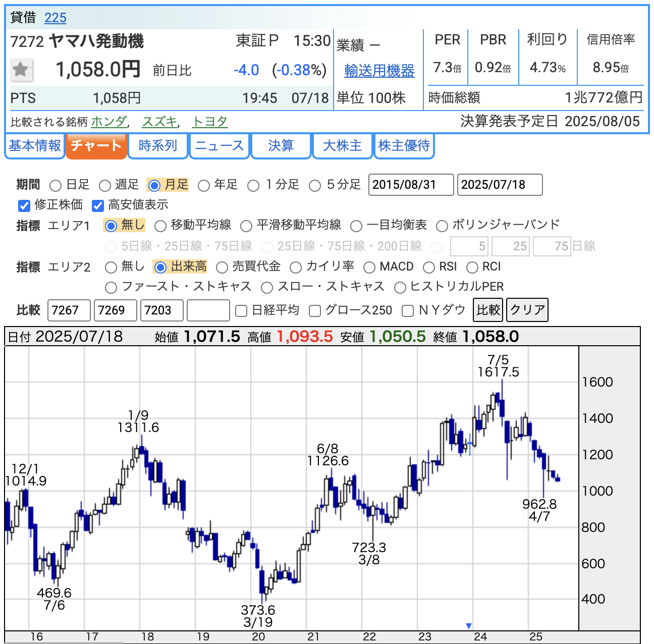Click the chart high label 1617.5
Image resolution: width=654 pixels, height=644 pixels.
coord(498,372)
